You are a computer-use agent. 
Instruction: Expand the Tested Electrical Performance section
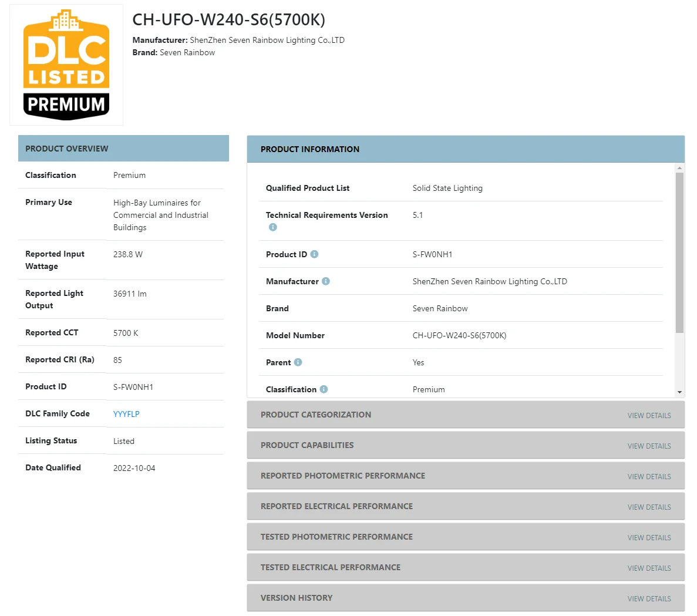466,568
